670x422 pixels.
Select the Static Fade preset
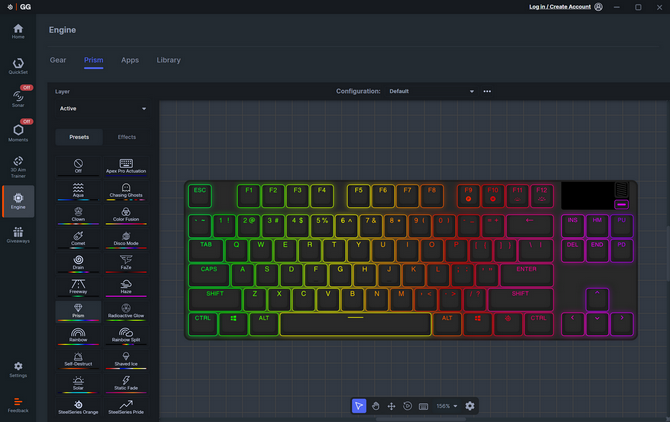coord(126,384)
